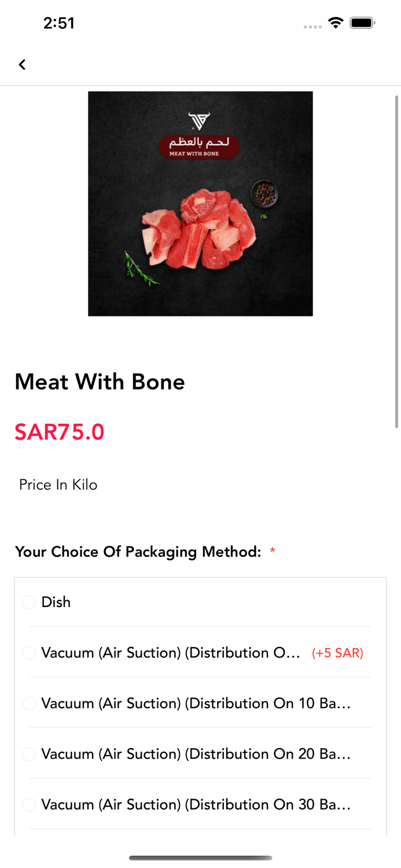Tap the back arrow icon
Image resolution: width=401 pixels, height=868 pixels.
(x=22, y=64)
